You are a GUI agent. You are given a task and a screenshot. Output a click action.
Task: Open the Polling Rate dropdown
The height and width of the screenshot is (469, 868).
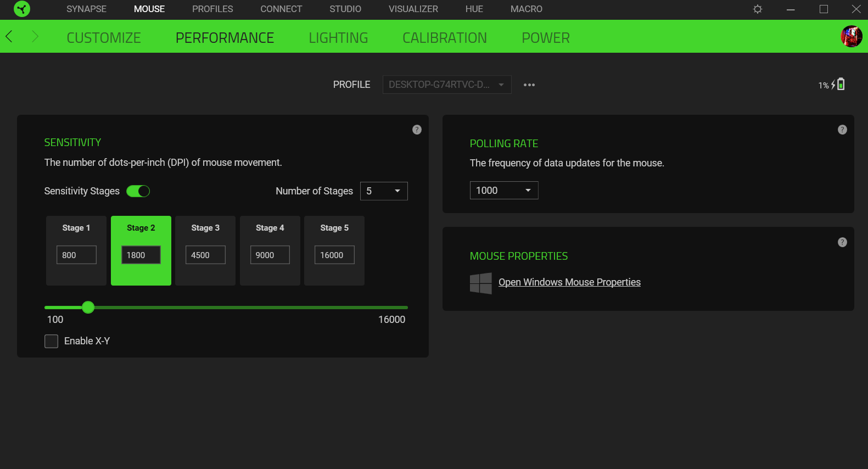click(503, 191)
